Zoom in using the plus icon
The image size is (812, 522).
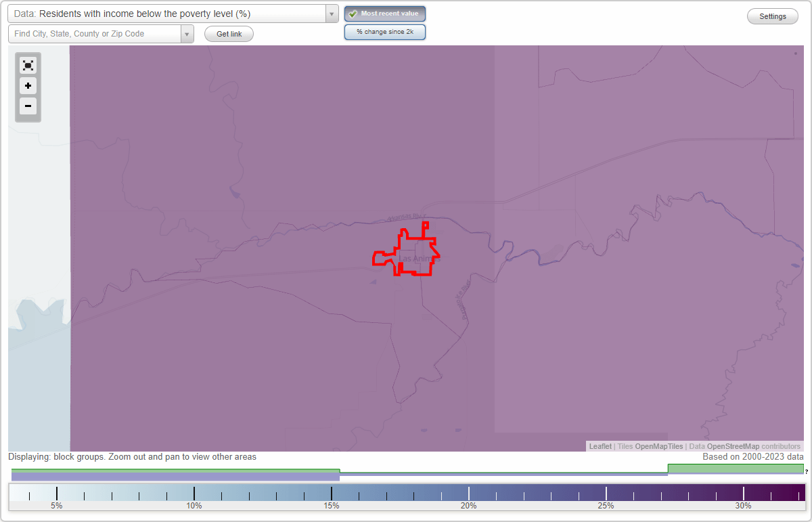point(28,86)
